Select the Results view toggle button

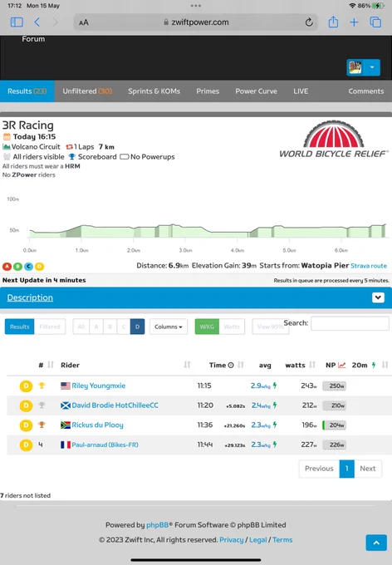coord(19,327)
